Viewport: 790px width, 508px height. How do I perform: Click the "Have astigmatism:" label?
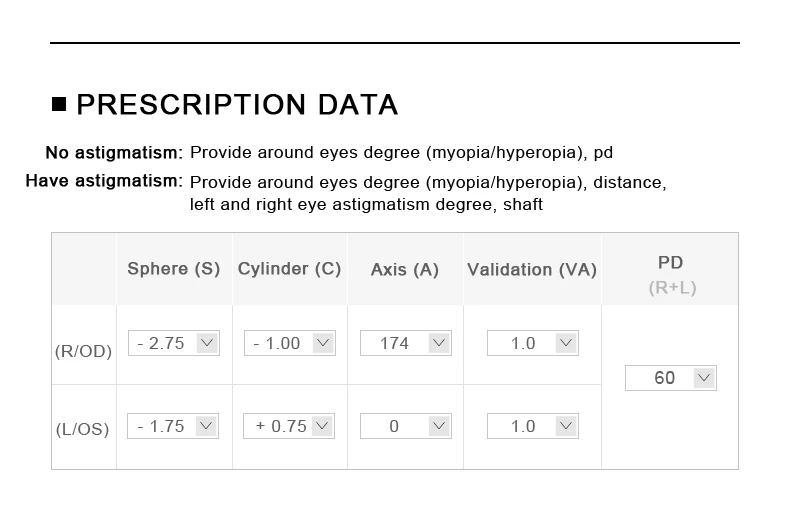(104, 182)
